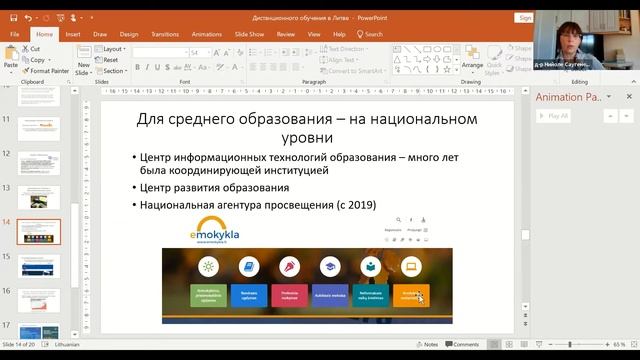Switch to the Draw tab
The height and width of the screenshot is (360, 640).
[100, 34]
